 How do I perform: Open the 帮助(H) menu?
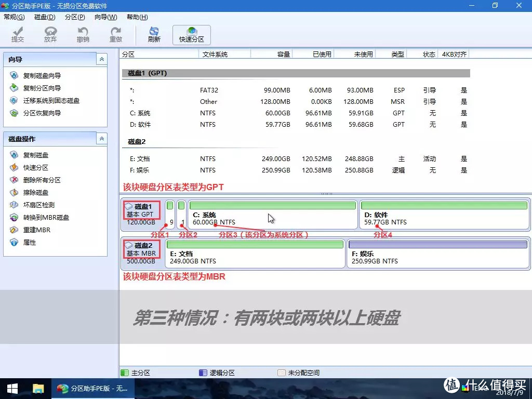(x=136, y=17)
